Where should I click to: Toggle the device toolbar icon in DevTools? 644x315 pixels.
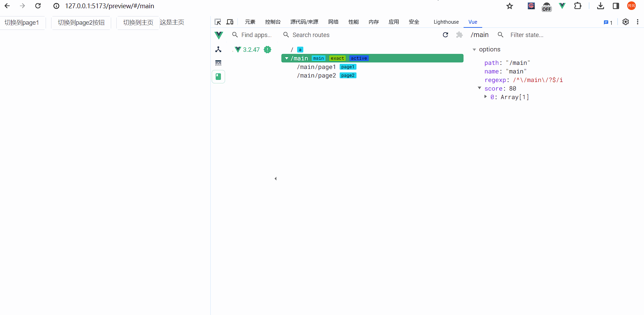click(x=230, y=22)
